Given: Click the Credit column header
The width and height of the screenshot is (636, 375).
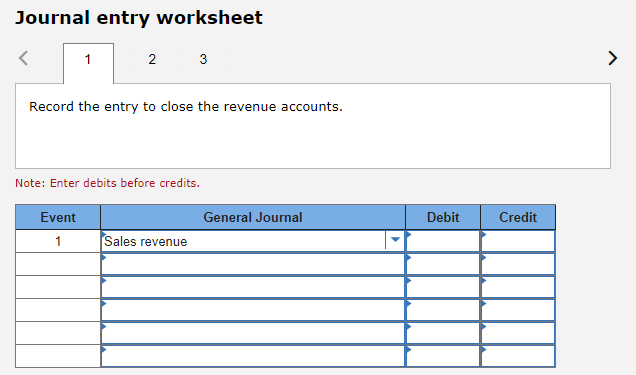Looking at the screenshot, I should 518,217.
